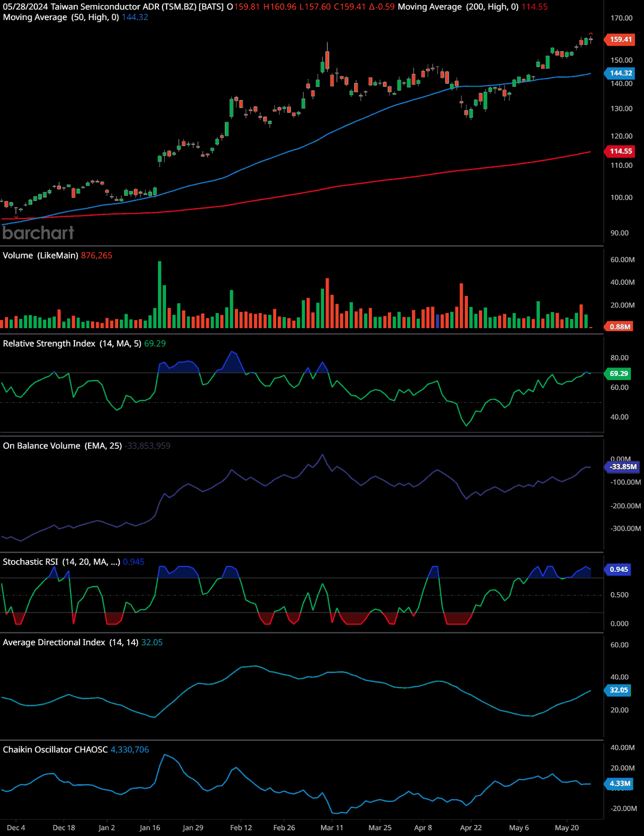Viewport: 644px width, 836px height.
Task: Click the -33,853,959 OBV reading
Action: coord(148,445)
